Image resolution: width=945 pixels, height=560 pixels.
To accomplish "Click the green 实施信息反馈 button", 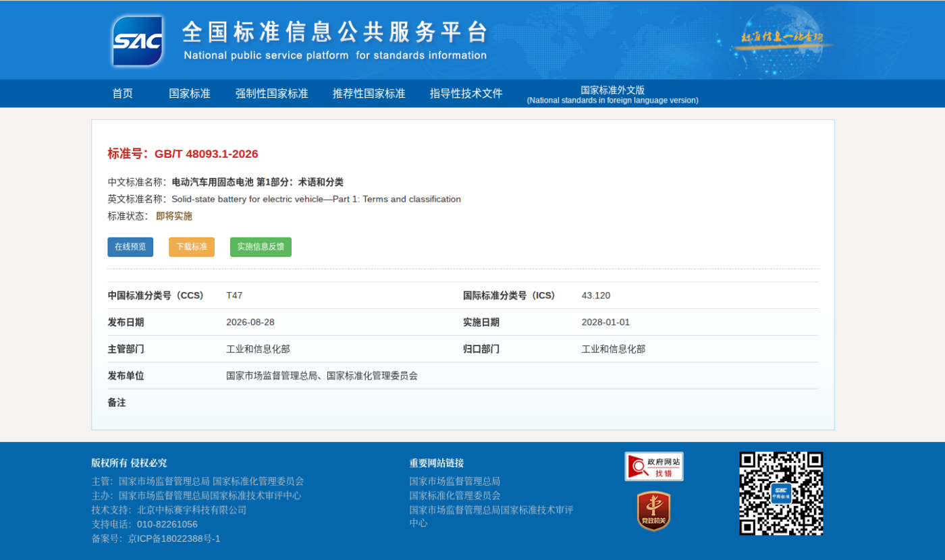I will [x=261, y=247].
